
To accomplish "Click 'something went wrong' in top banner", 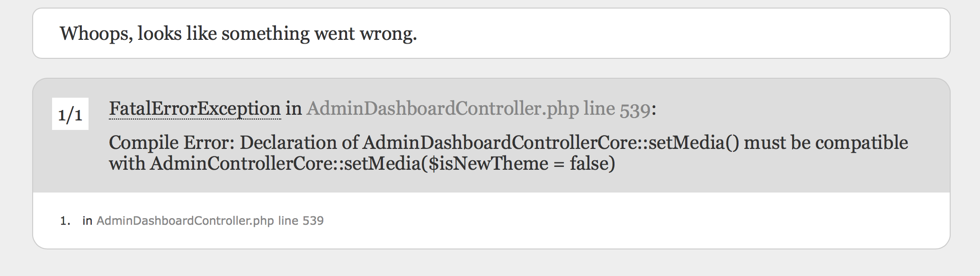I will tap(319, 34).
